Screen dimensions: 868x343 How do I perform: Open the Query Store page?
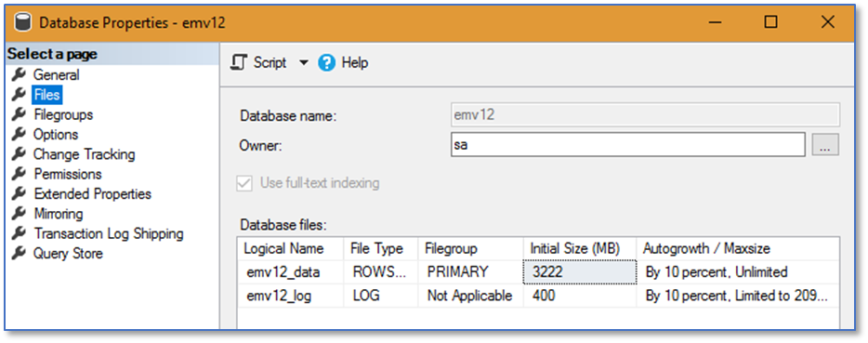click(x=68, y=255)
